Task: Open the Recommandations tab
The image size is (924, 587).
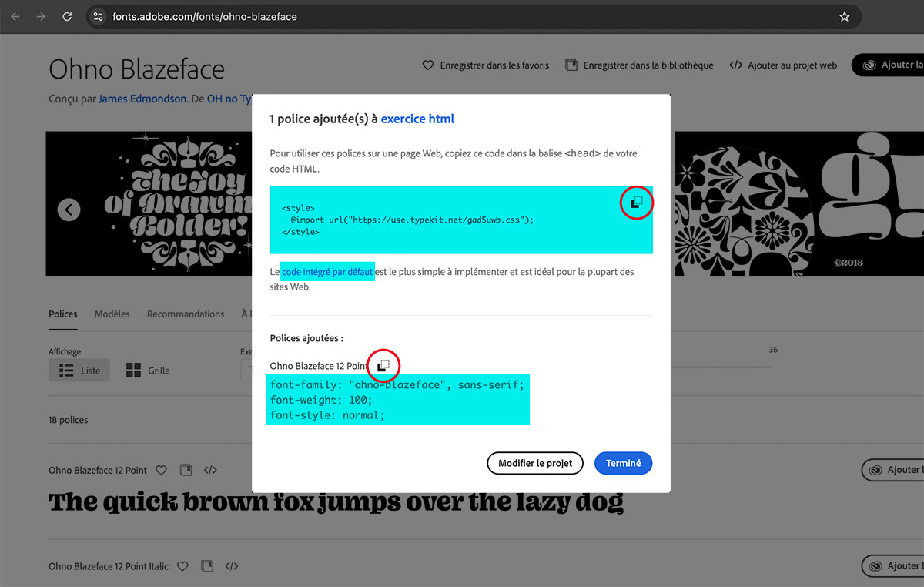Action: (185, 314)
